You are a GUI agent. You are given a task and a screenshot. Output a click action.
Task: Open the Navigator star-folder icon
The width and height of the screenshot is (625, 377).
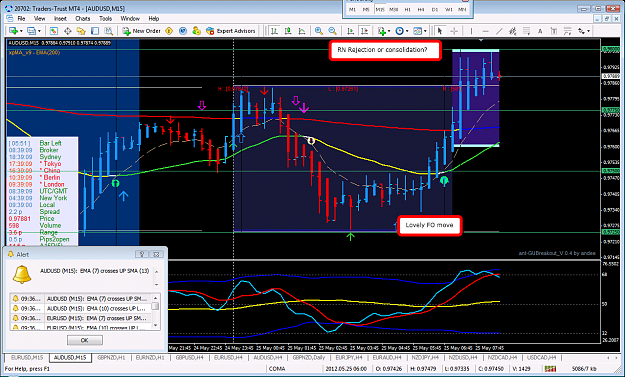[81, 31]
